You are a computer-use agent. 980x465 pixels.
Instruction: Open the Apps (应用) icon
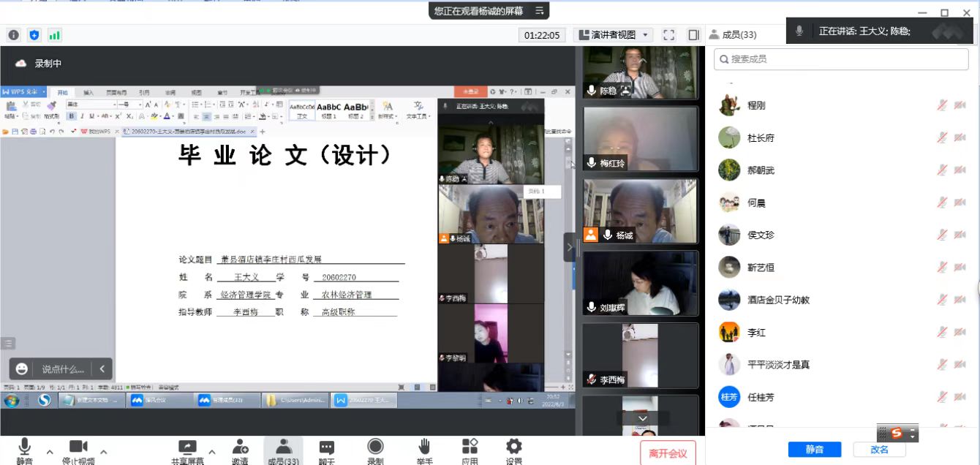click(470, 450)
